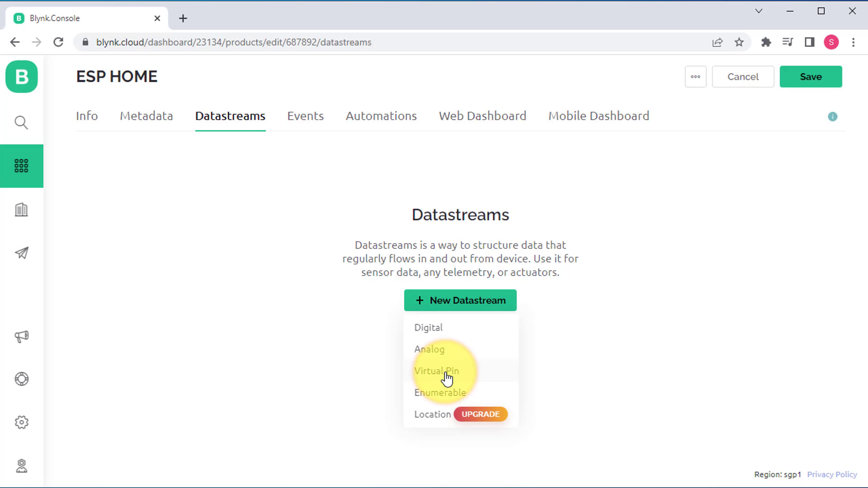Click the UPGRADE badge

(x=481, y=414)
